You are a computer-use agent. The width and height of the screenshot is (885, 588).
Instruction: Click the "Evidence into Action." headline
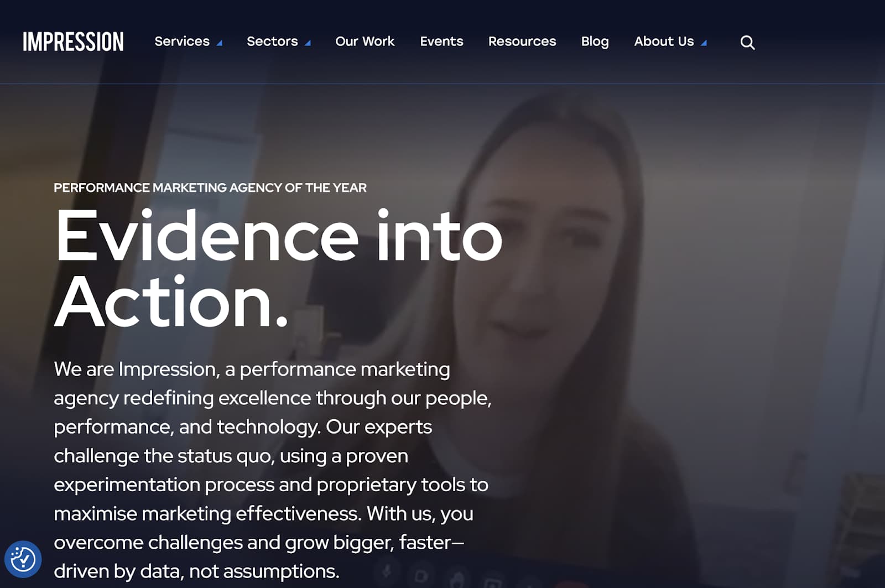277,268
